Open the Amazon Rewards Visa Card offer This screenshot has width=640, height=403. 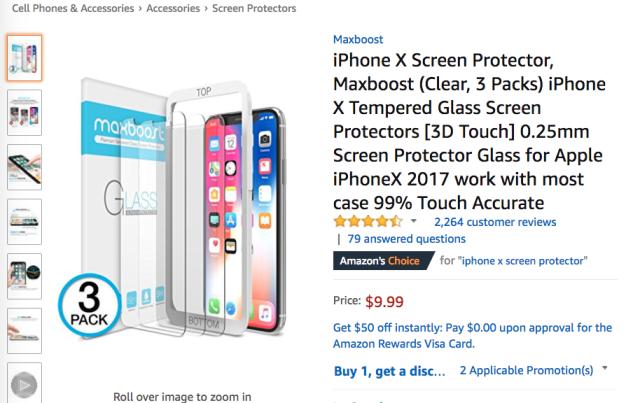(403, 344)
